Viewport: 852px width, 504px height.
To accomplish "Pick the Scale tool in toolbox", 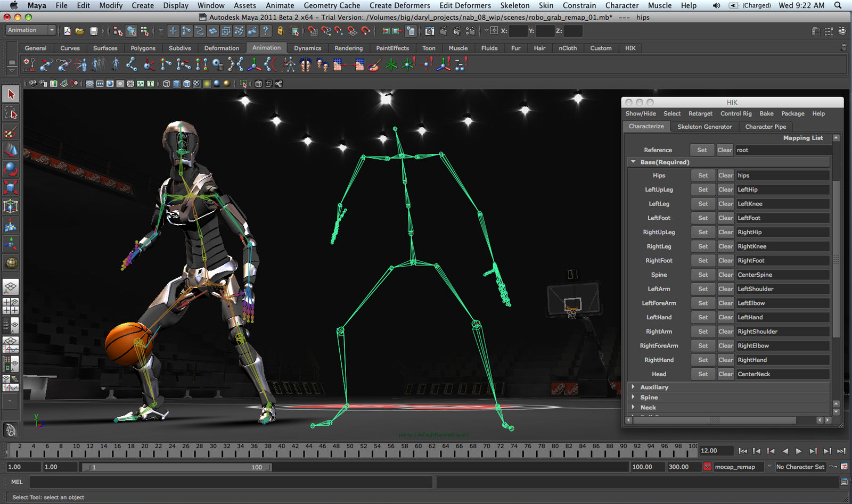I will click(11, 187).
